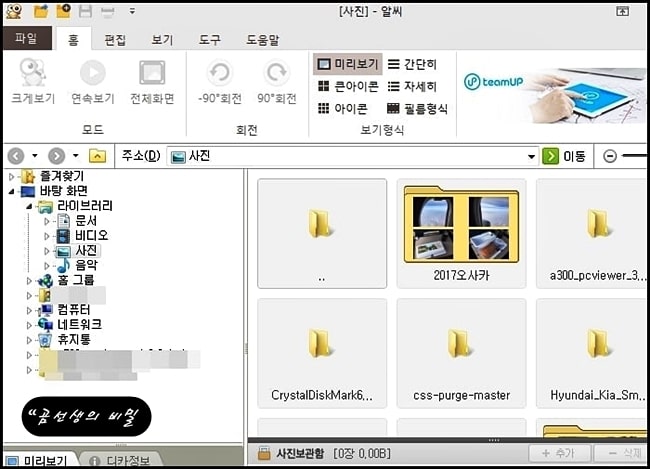Rotate image -90° with 회전 button

click(220, 81)
